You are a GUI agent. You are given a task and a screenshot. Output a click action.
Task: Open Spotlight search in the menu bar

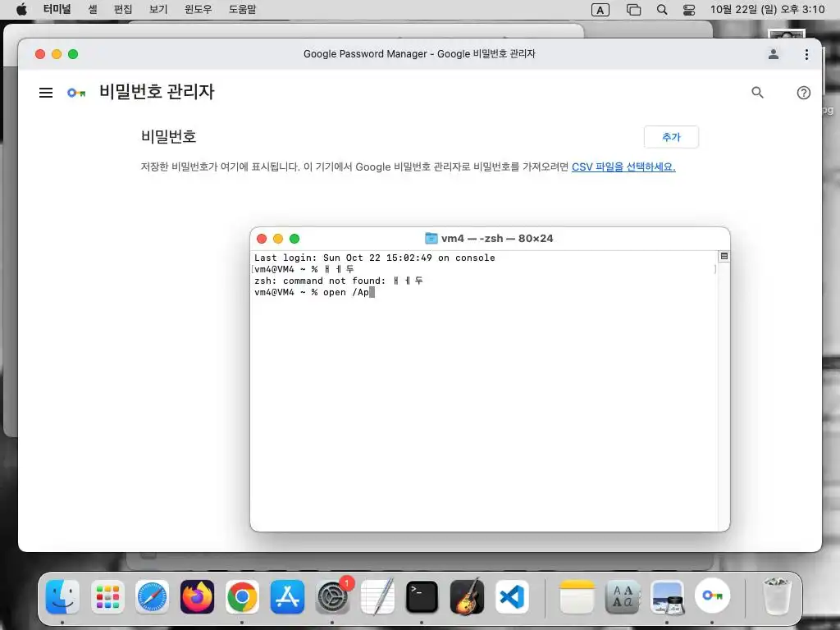(x=662, y=10)
